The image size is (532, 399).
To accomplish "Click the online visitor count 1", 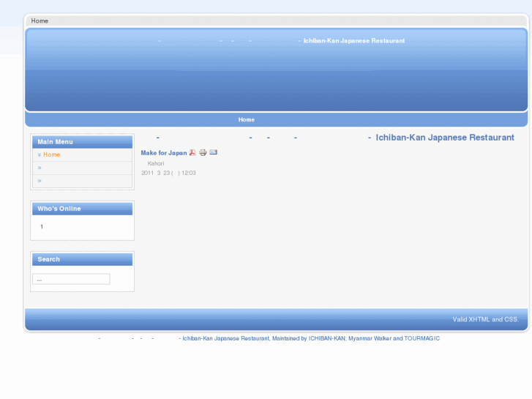I will coord(42,226).
